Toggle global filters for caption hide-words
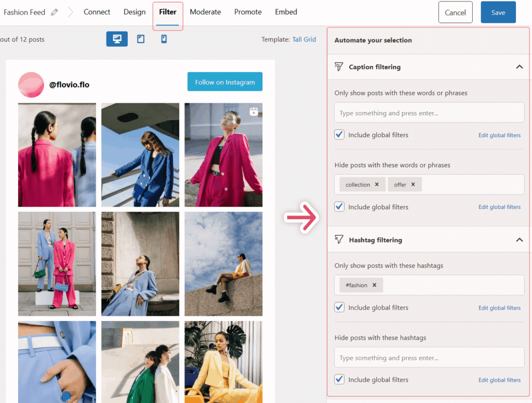Screen dimensions: 532x403 [339, 207]
